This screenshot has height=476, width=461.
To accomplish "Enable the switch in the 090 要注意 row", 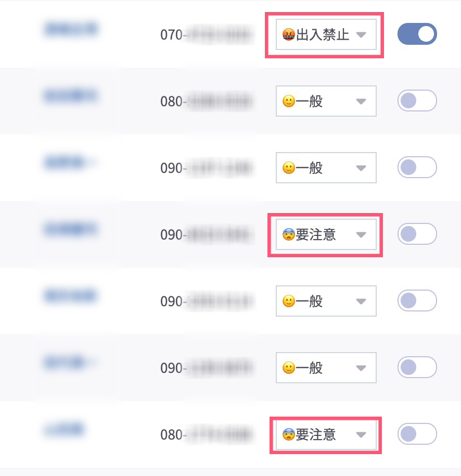I will click(x=417, y=234).
